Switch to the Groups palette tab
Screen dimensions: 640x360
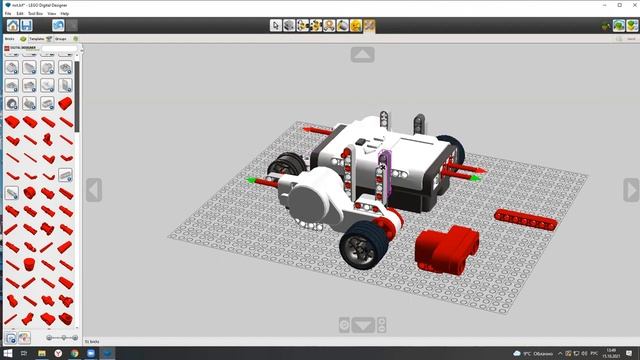pyautogui.click(x=66, y=39)
